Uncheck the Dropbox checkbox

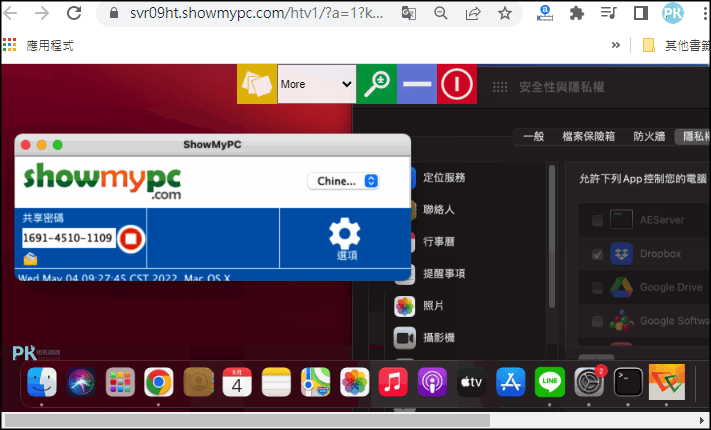pyautogui.click(x=597, y=254)
